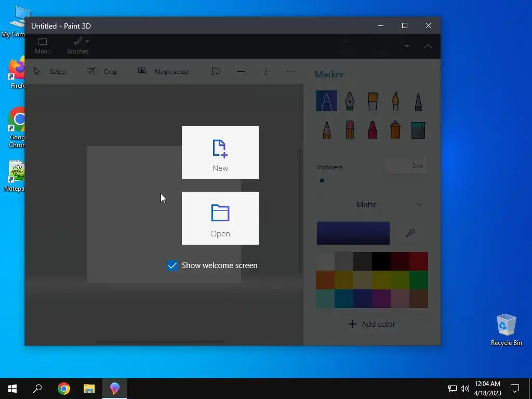Click the Select tool
The width and height of the screenshot is (532, 399).
[x=50, y=71]
